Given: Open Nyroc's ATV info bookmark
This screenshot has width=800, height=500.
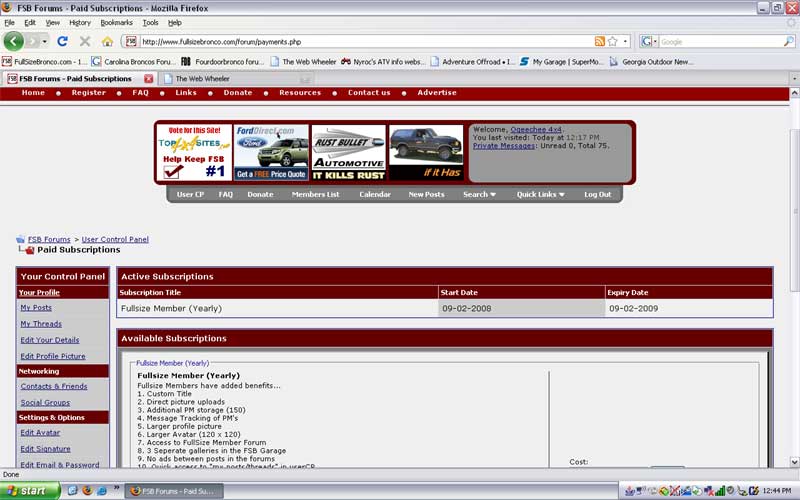Looking at the screenshot, I should point(383,61).
